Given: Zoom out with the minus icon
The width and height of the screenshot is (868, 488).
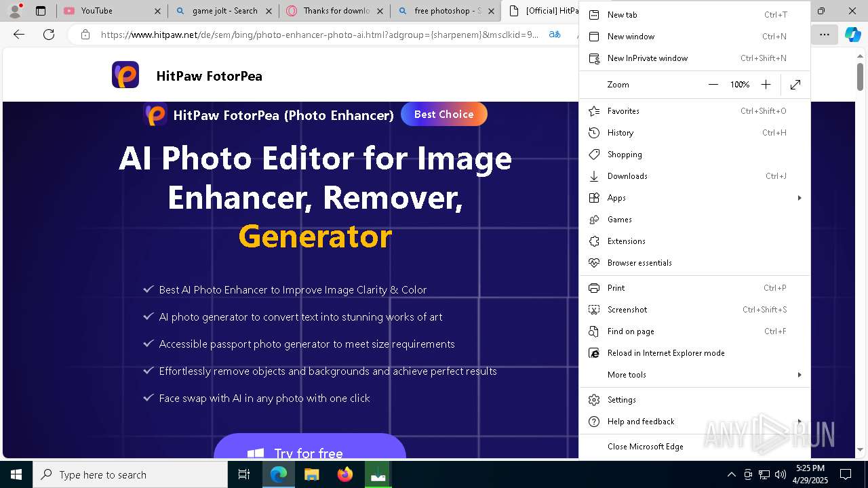Looking at the screenshot, I should 713,85.
